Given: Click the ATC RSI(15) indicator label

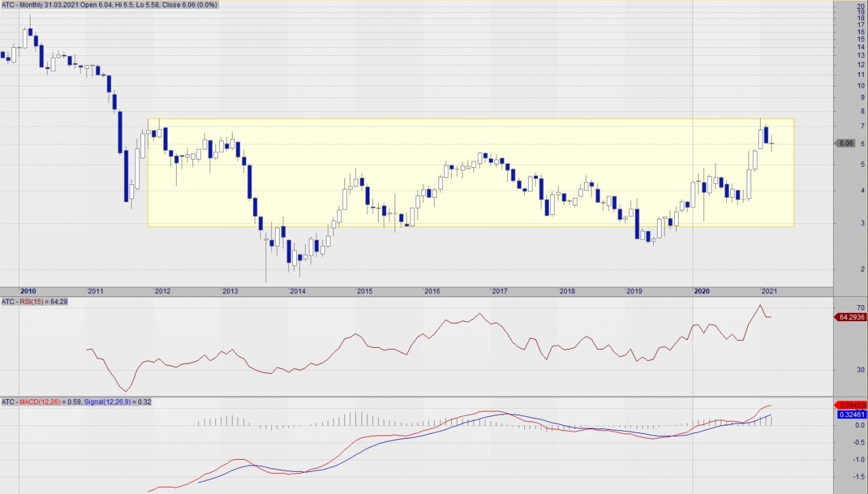Looking at the screenshot, I should pos(34,302).
